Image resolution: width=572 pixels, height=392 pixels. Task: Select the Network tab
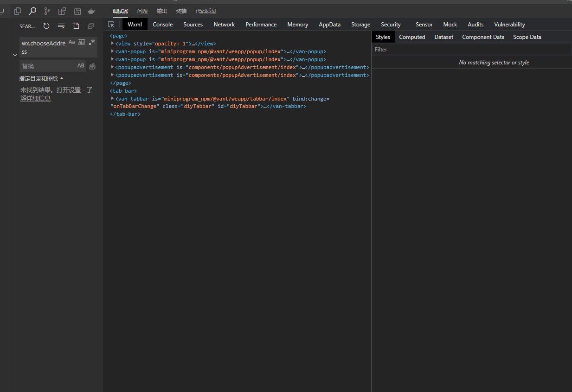point(224,25)
